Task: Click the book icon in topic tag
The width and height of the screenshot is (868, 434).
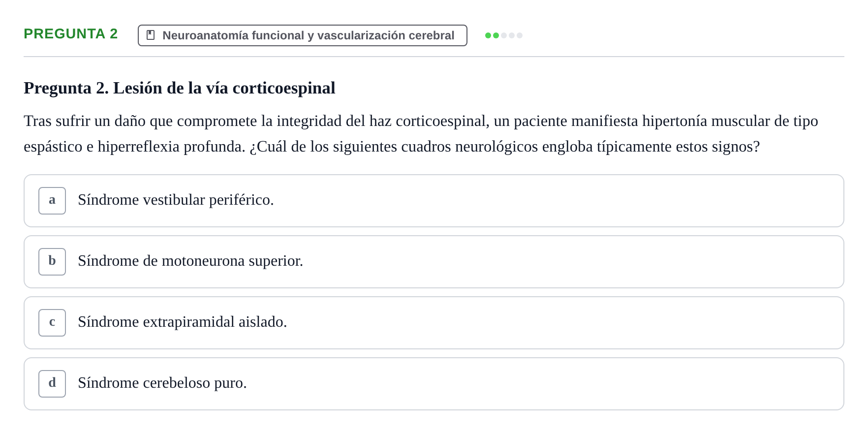Action: click(x=151, y=35)
